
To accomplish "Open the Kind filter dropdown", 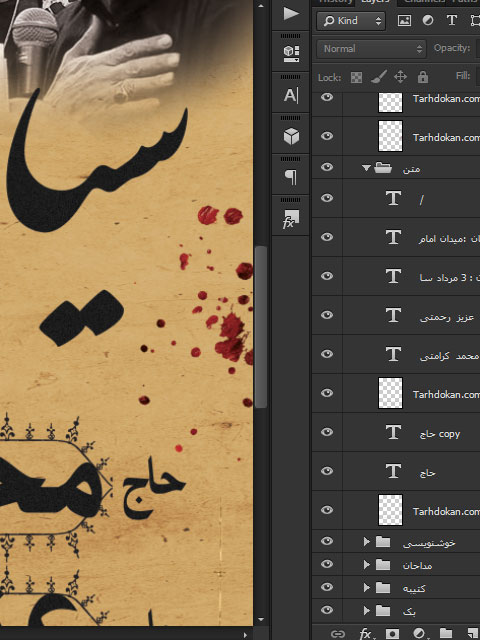I will (351, 21).
